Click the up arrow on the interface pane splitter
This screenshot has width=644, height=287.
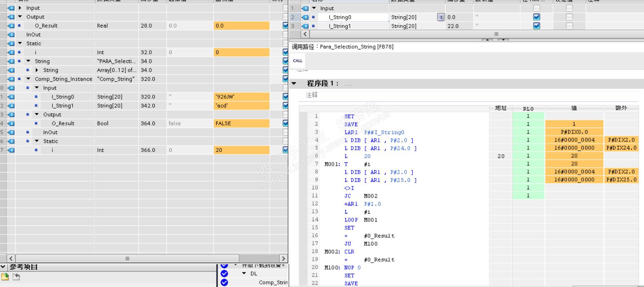coord(487,39)
